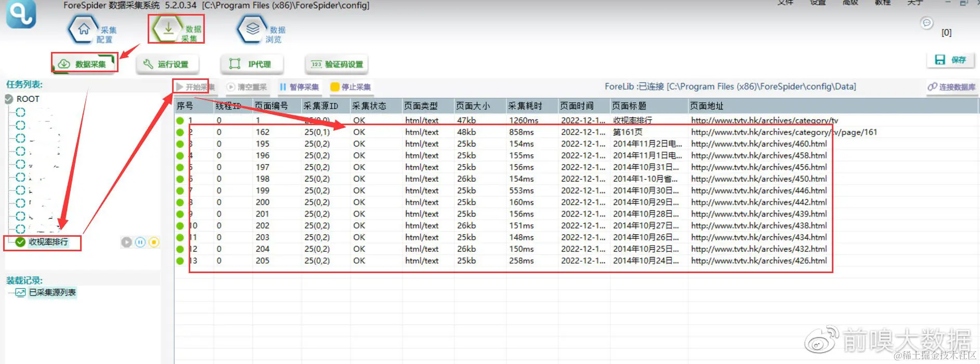This screenshot has height=364, width=980.
Task: Click 开始采集 to start collection
Action: [x=195, y=87]
